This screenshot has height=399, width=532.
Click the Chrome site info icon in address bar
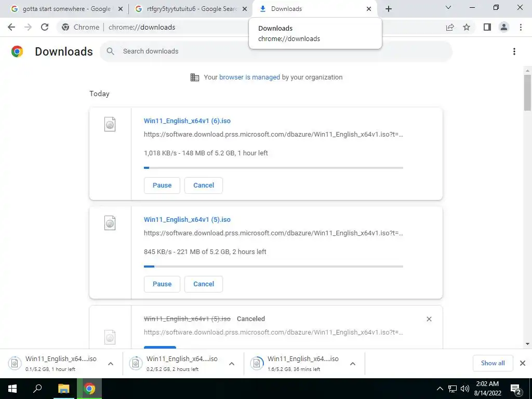pos(65,27)
